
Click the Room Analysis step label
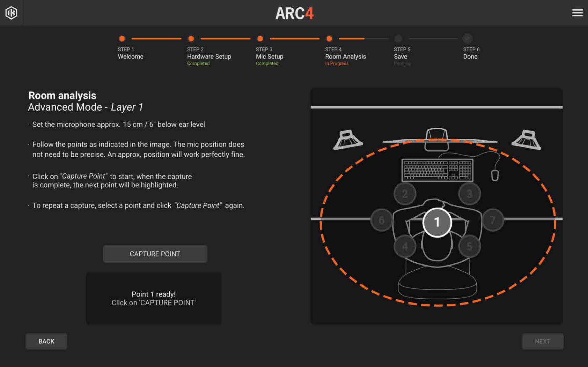tap(346, 57)
